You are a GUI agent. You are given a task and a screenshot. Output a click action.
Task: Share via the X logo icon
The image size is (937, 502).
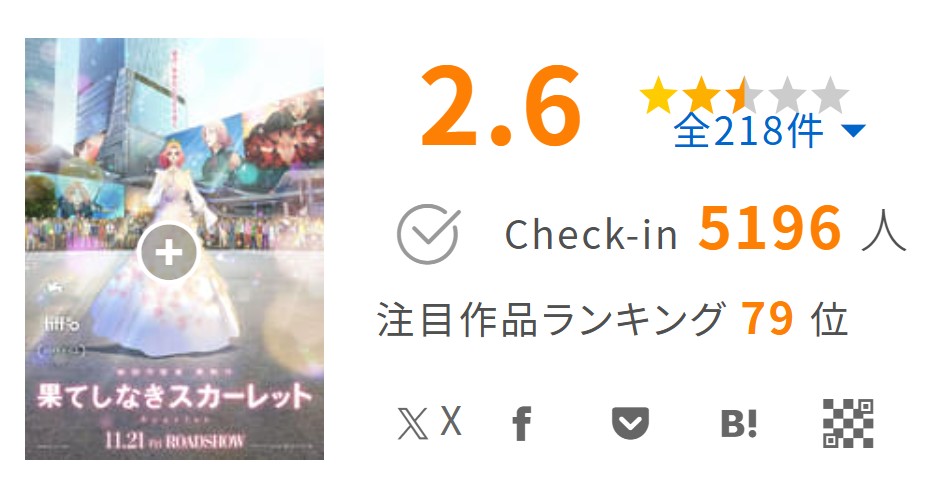pyautogui.click(x=412, y=424)
